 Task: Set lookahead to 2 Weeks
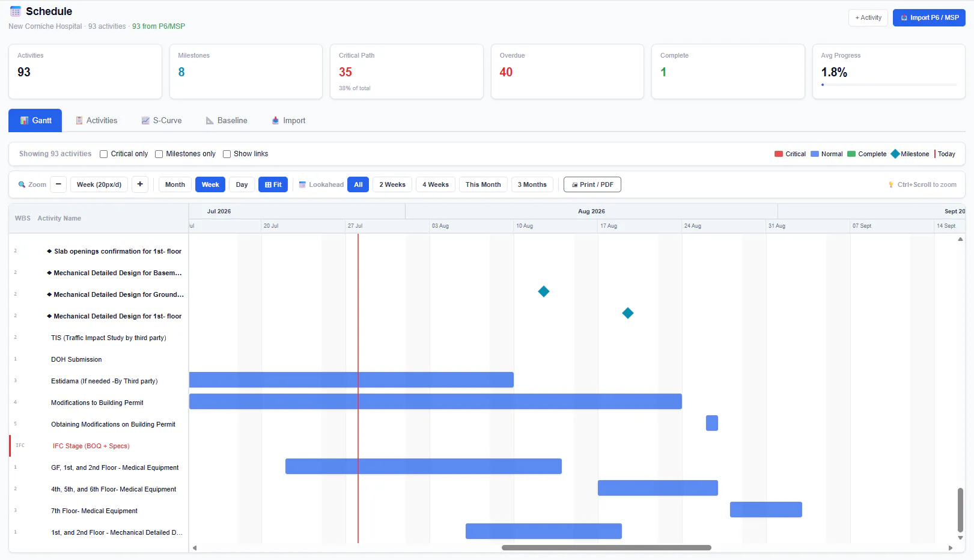[x=392, y=184]
